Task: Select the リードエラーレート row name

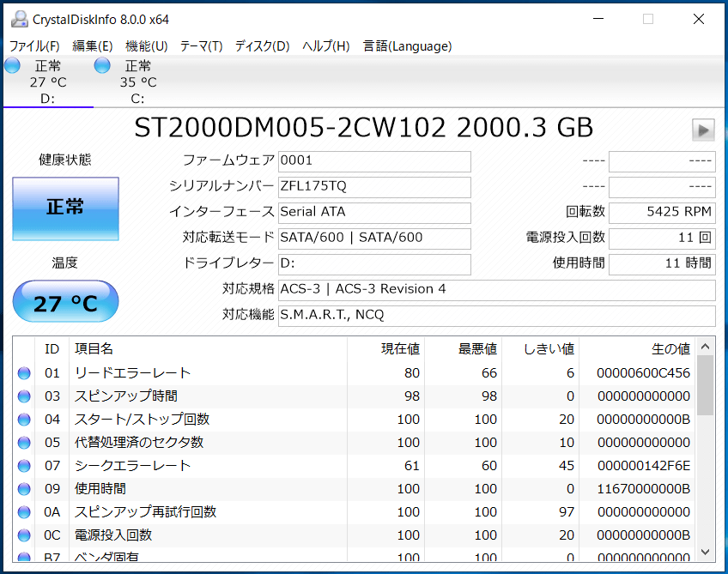Action: [x=133, y=373]
